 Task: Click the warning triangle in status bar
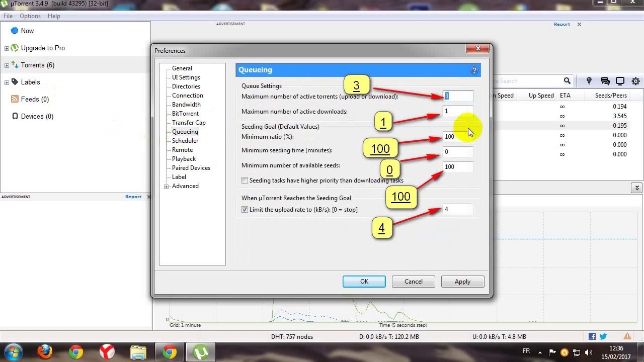coord(627,337)
